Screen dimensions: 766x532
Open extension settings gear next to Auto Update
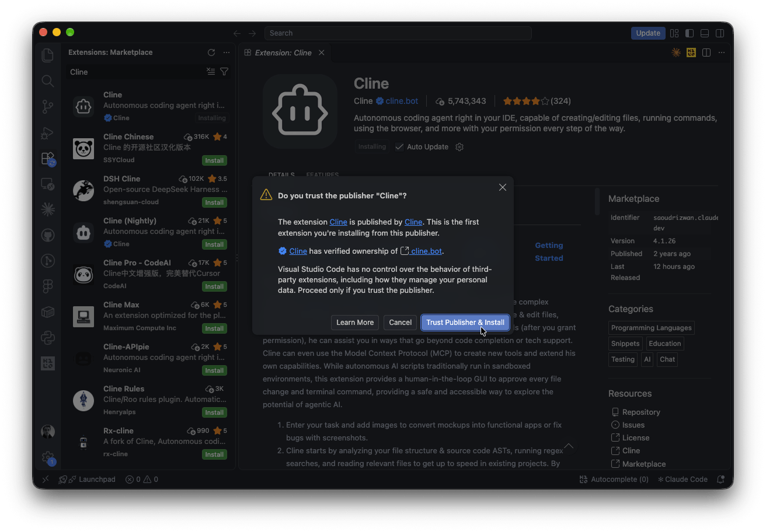[x=459, y=147]
